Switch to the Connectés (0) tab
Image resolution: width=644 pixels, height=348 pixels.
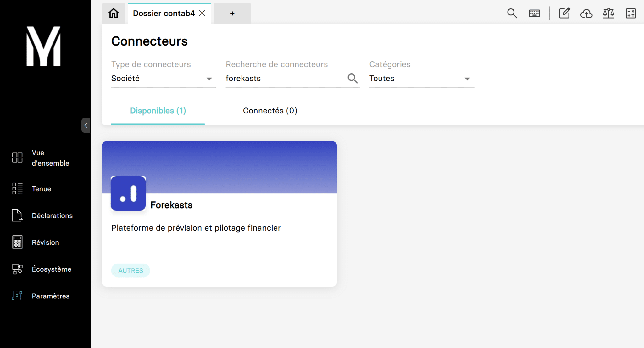pyautogui.click(x=270, y=111)
